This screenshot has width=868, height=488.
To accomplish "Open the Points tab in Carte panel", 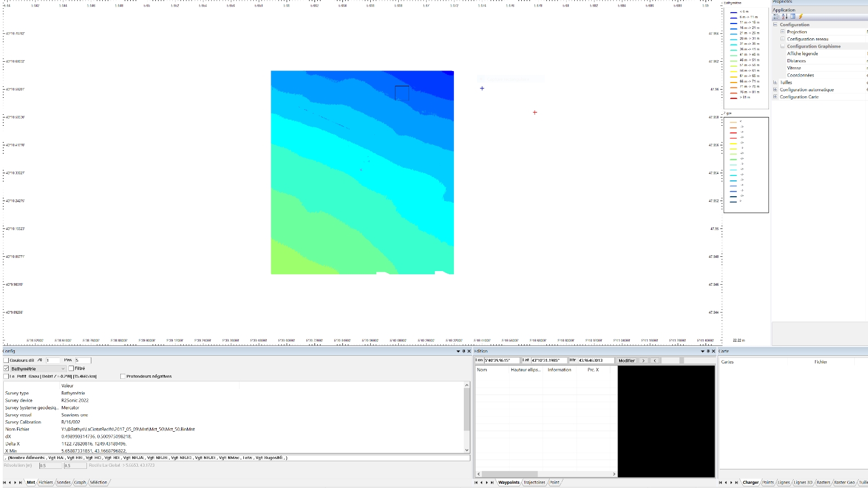I will pyautogui.click(x=768, y=483).
